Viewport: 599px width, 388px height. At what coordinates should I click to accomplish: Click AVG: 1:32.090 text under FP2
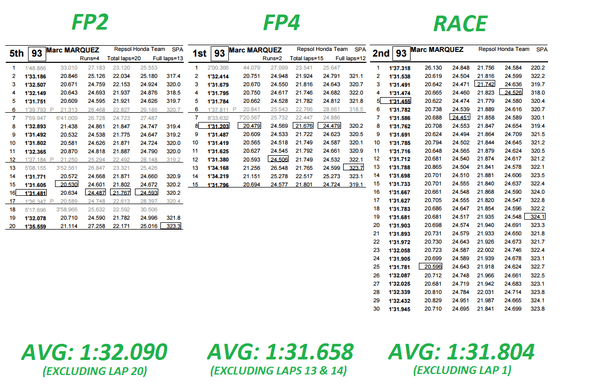coord(94,352)
